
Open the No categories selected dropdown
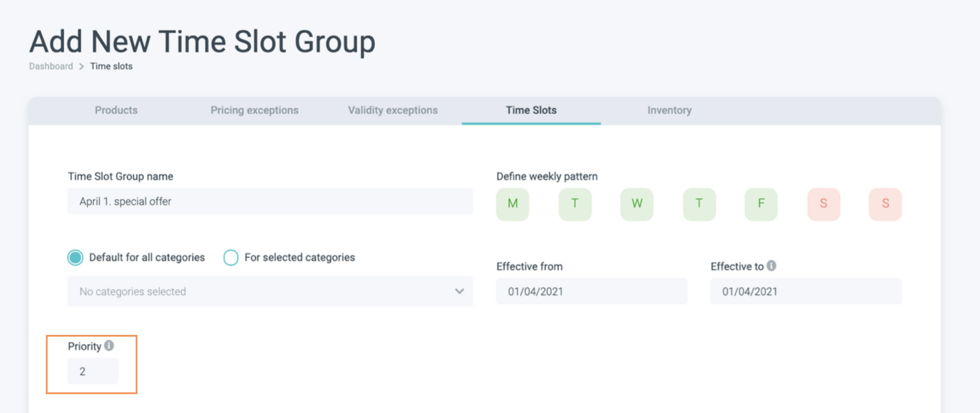tap(270, 292)
